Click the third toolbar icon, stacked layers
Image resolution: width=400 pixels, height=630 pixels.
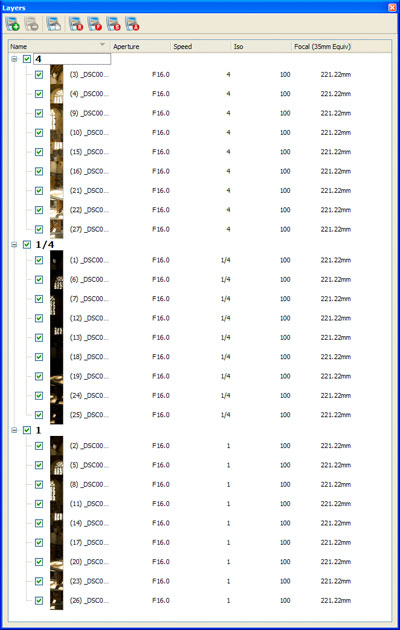point(53,24)
